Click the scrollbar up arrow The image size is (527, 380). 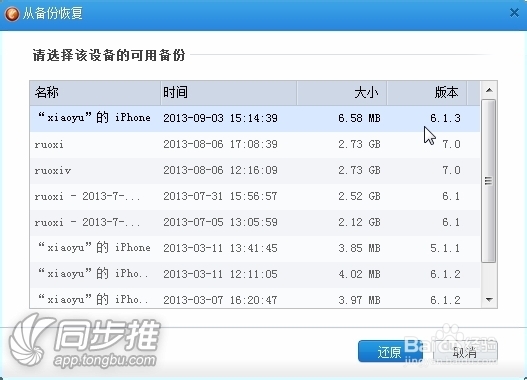489,90
